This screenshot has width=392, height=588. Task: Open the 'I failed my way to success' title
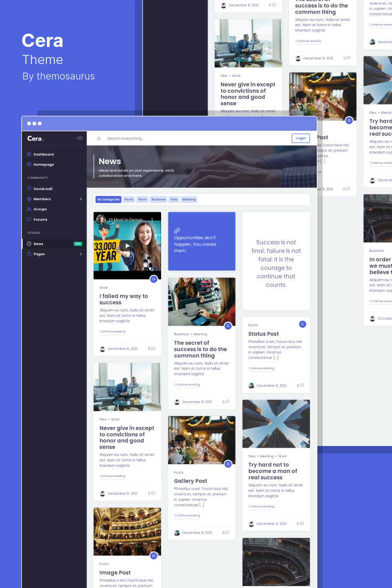point(124,299)
